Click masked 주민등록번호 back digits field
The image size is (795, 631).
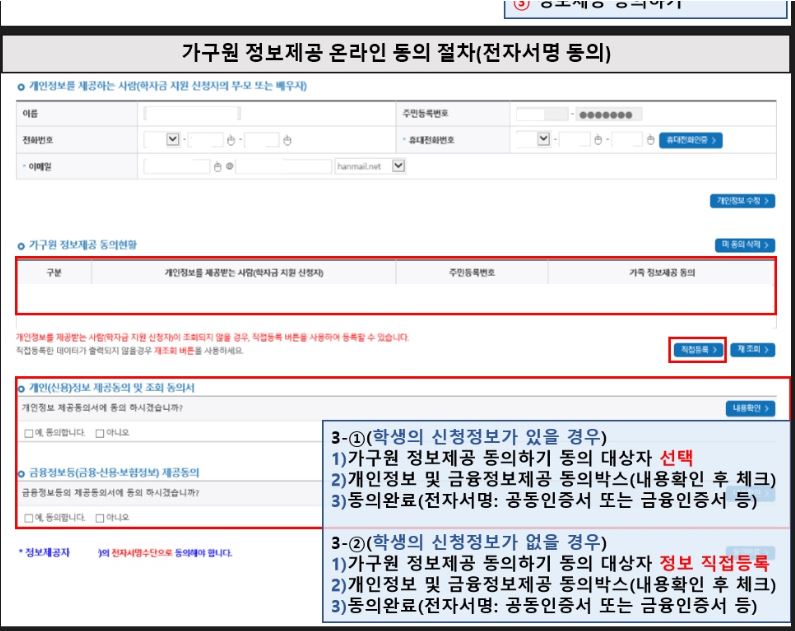point(608,115)
